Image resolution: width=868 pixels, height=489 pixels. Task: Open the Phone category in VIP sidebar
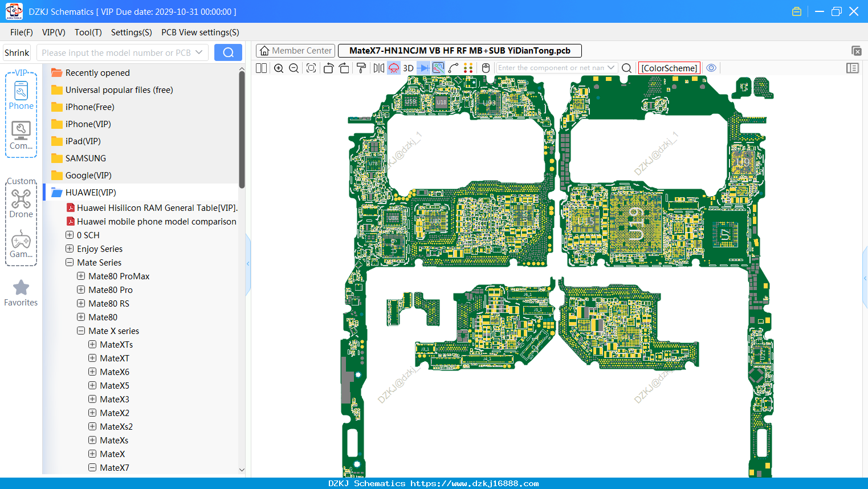coord(21,96)
